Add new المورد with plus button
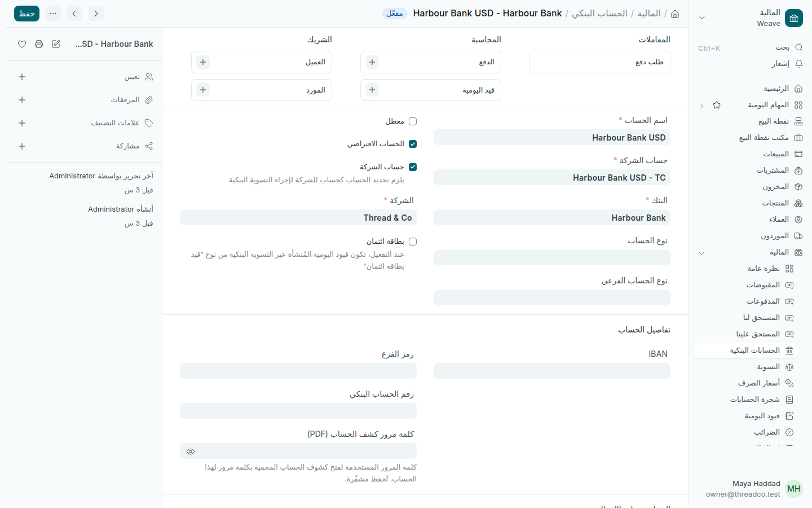The height and width of the screenshot is (508, 812). pos(203,90)
